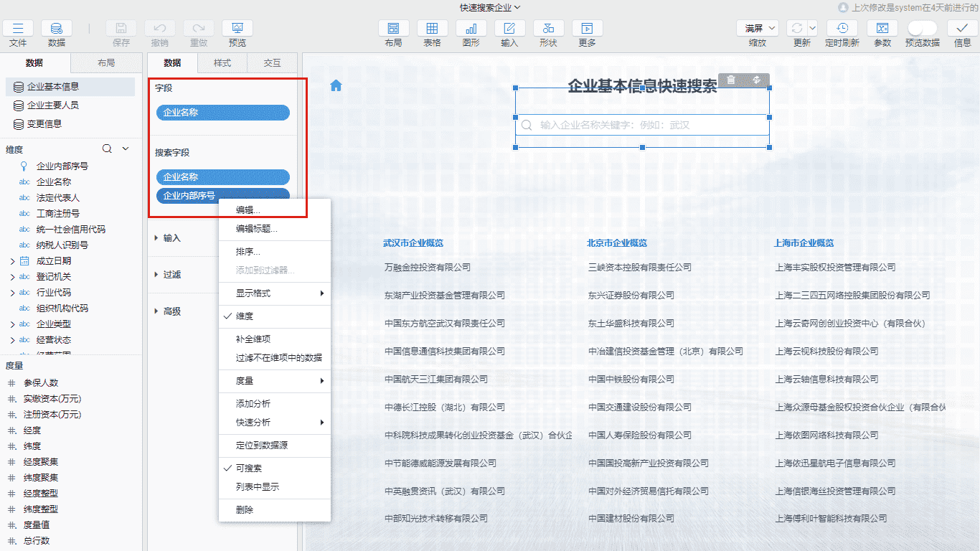Click the trash icon above the search widget
Screen dimensions: 980x551
pos(731,80)
